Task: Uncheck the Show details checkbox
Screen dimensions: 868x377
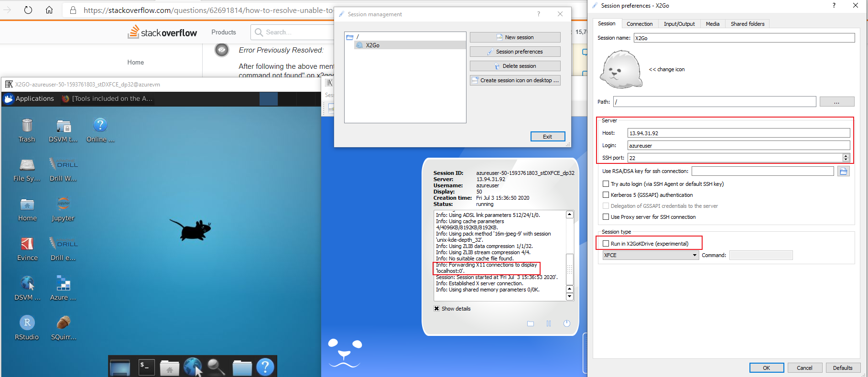Action: [437, 309]
